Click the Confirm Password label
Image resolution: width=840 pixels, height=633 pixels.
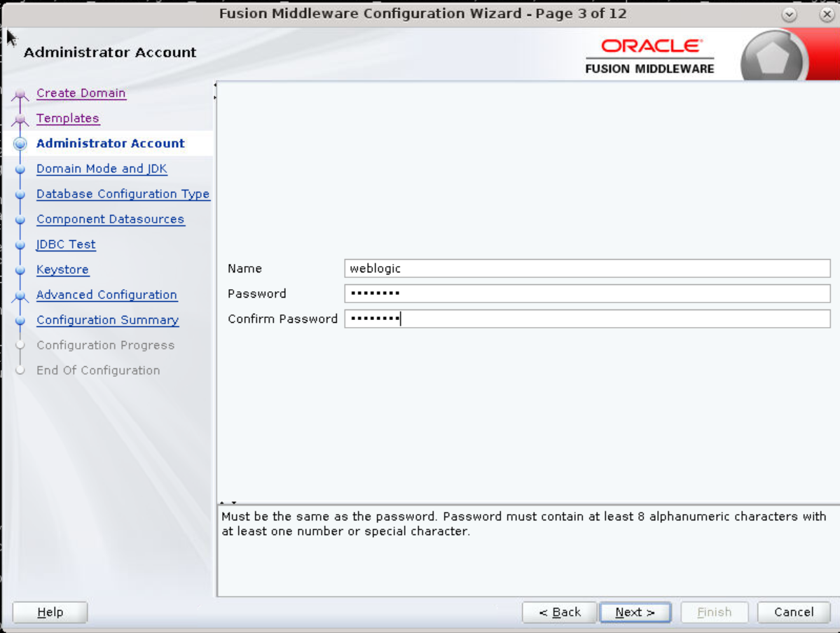tap(282, 319)
